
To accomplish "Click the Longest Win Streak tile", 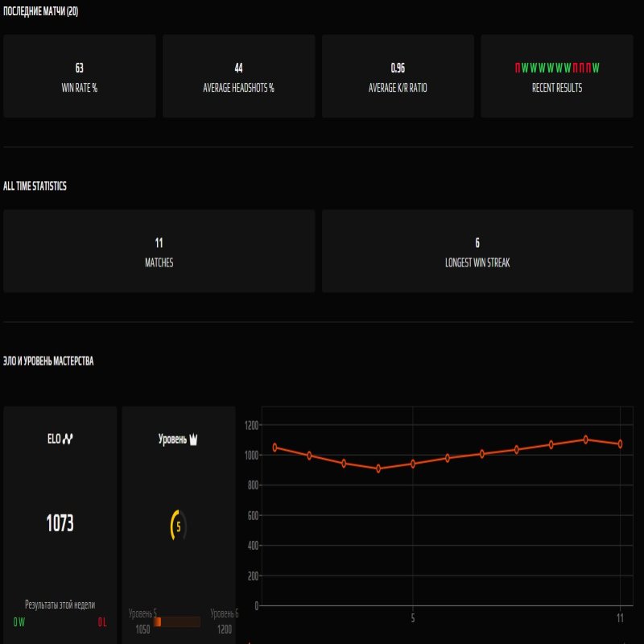I will (x=477, y=250).
